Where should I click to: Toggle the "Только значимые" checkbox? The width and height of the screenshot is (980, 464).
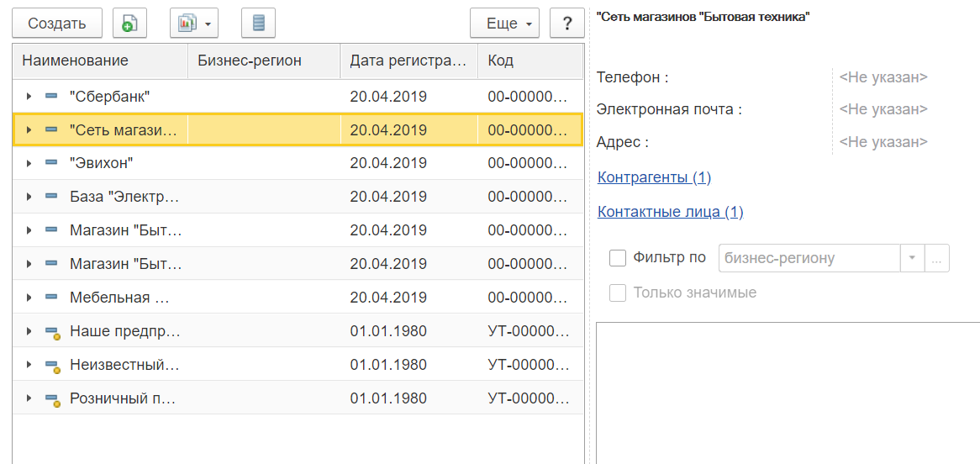pyautogui.click(x=618, y=293)
